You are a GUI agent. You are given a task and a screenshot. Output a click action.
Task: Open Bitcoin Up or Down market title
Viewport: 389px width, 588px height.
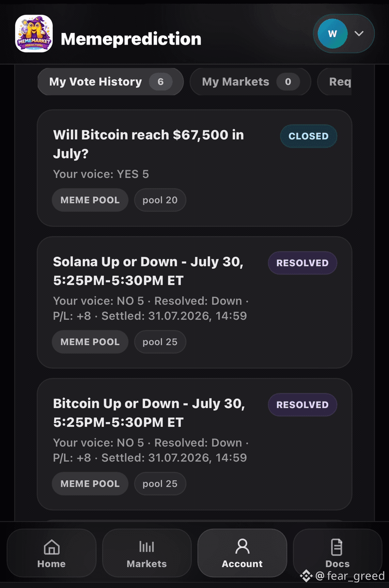(x=149, y=413)
